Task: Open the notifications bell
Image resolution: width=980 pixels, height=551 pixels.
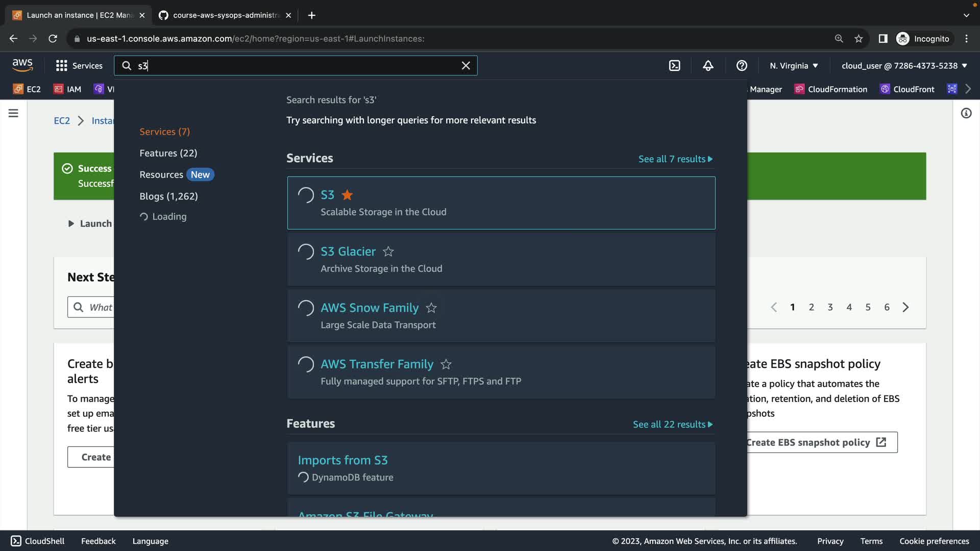Action: [x=708, y=66]
